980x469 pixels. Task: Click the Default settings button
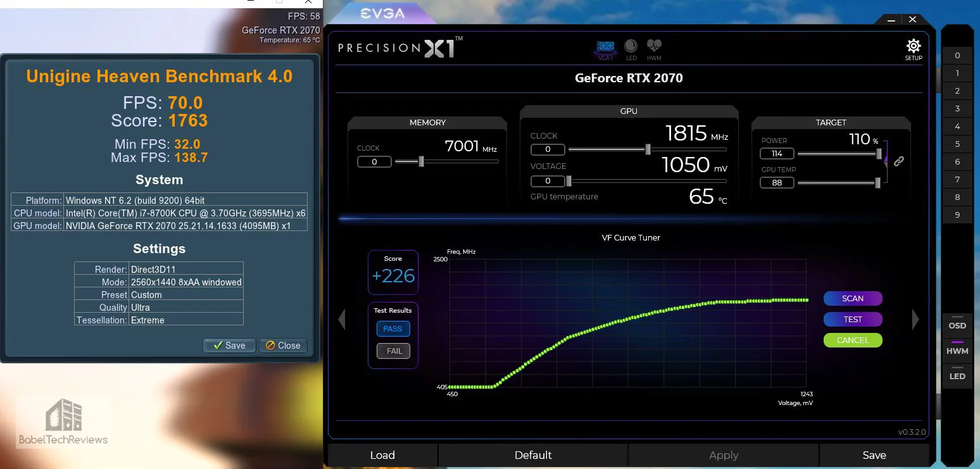click(533, 455)
